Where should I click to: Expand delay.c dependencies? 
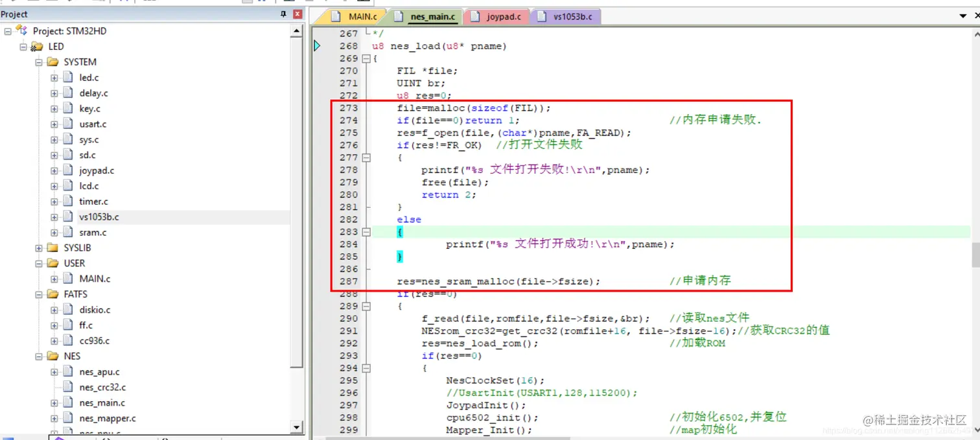(54, 93)
